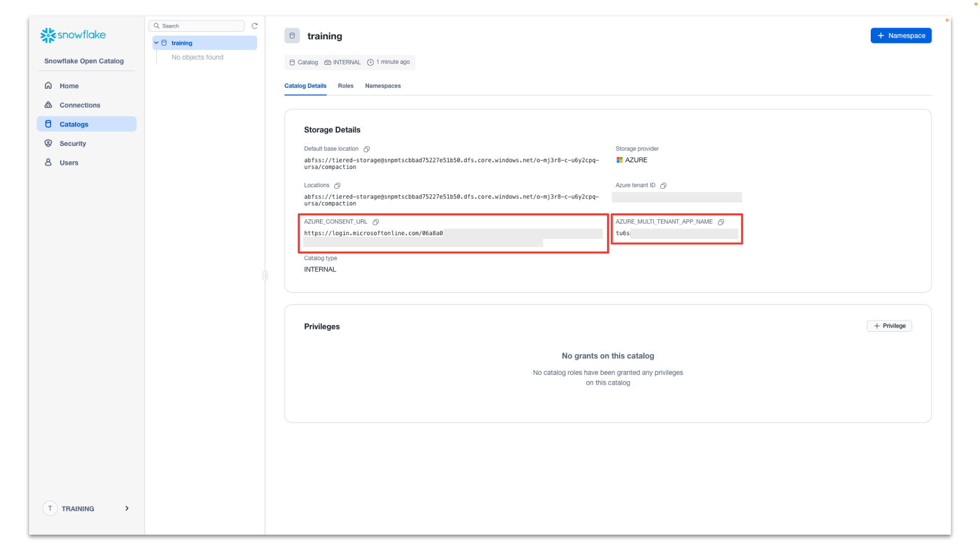This screenshot has width=980, height=551.
Task: Copy the Azure tenant ID
Action: tap(663, 186)
